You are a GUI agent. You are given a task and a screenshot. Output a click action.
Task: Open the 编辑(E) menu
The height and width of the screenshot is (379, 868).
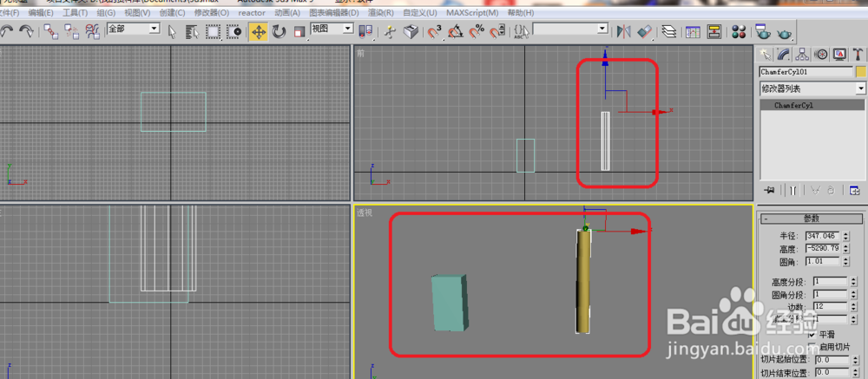pos(41,13)
